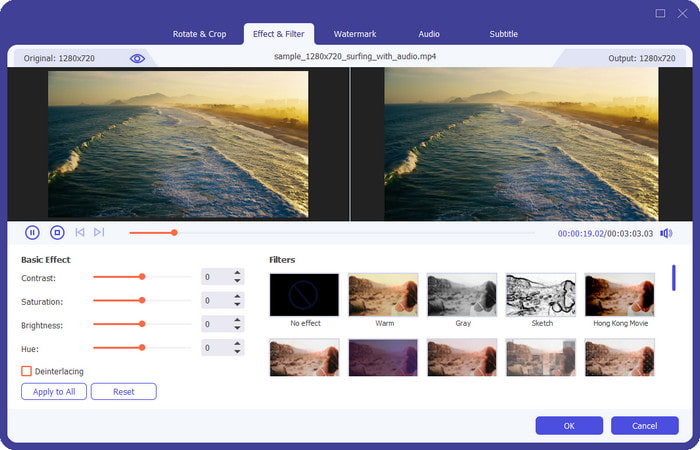Select the No effect filter

[304, 294]
